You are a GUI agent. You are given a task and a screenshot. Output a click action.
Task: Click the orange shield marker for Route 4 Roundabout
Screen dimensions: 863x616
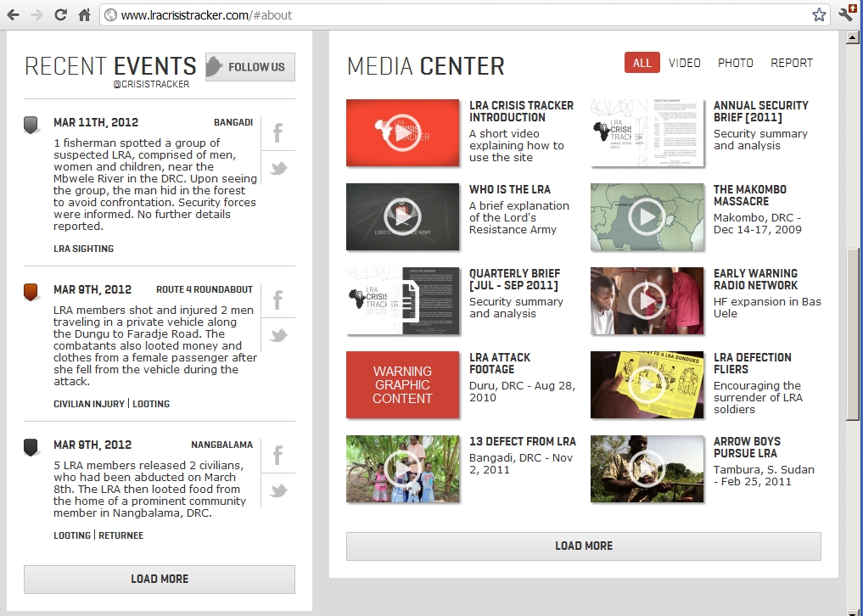[31, 293]
